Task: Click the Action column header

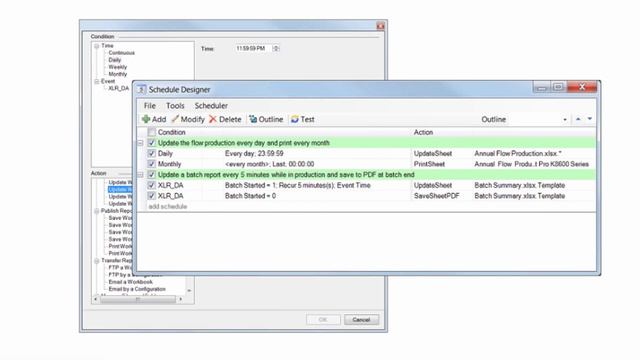Action: click(423, 132)
